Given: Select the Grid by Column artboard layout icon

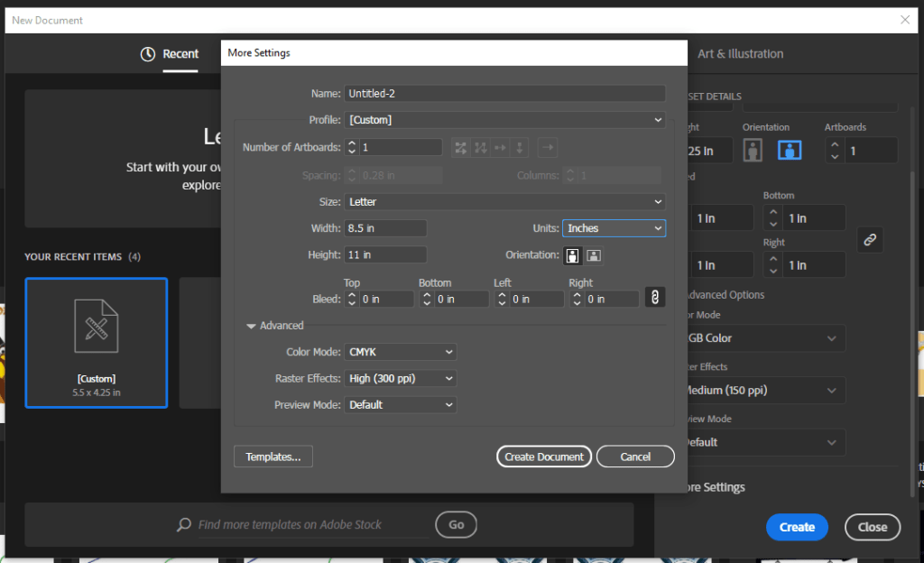Looking at the screenshot, I should (x=481, y=148).
